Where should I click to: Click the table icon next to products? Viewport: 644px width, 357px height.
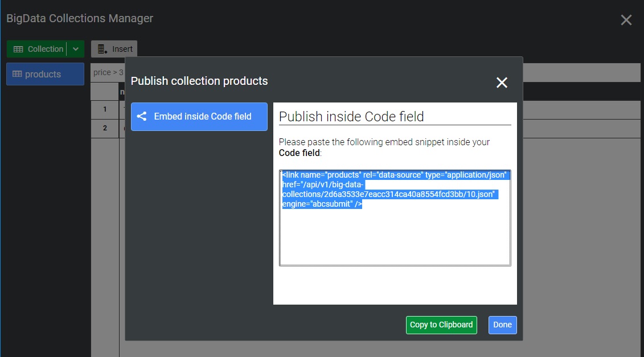coord(17,74)
